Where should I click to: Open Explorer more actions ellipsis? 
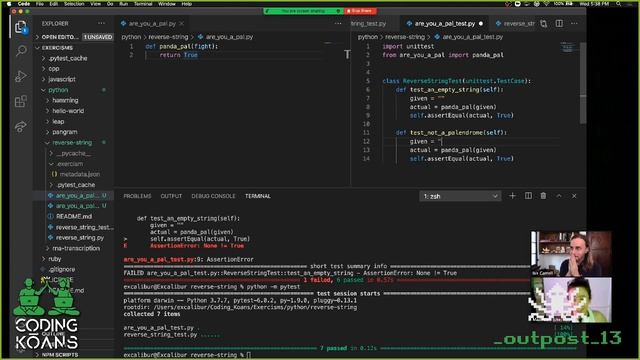(x=101, y=24)
